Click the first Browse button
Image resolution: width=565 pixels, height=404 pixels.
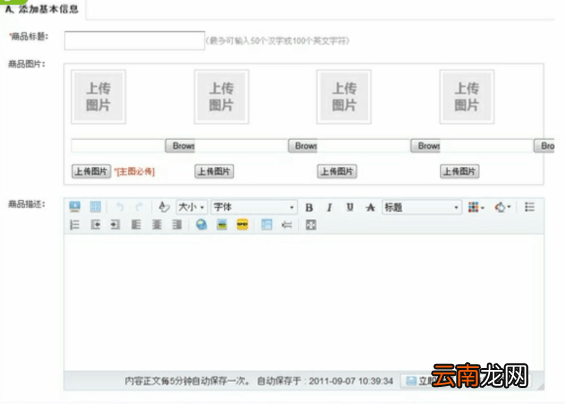pyautogui.click(x=180, y=146)
